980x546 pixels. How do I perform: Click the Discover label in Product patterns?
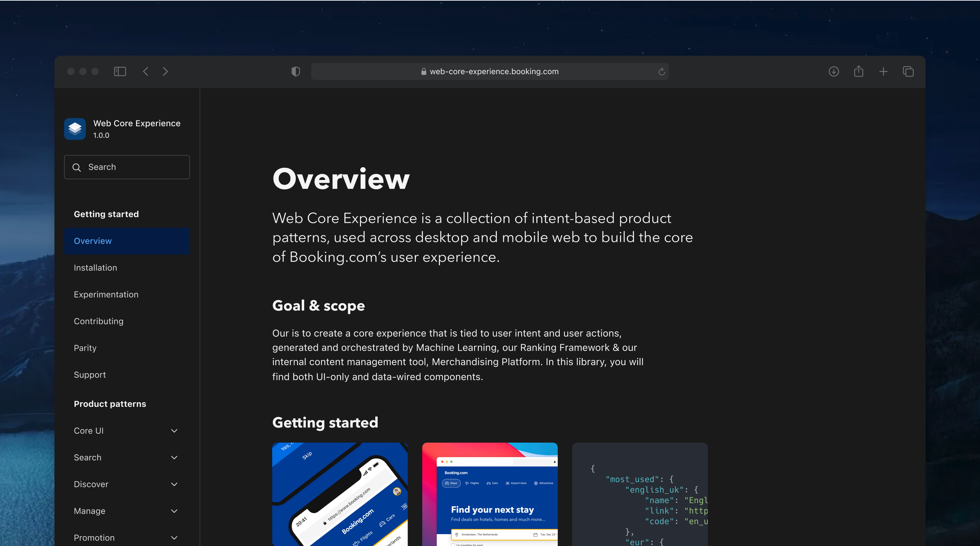[x=91, y=484]
